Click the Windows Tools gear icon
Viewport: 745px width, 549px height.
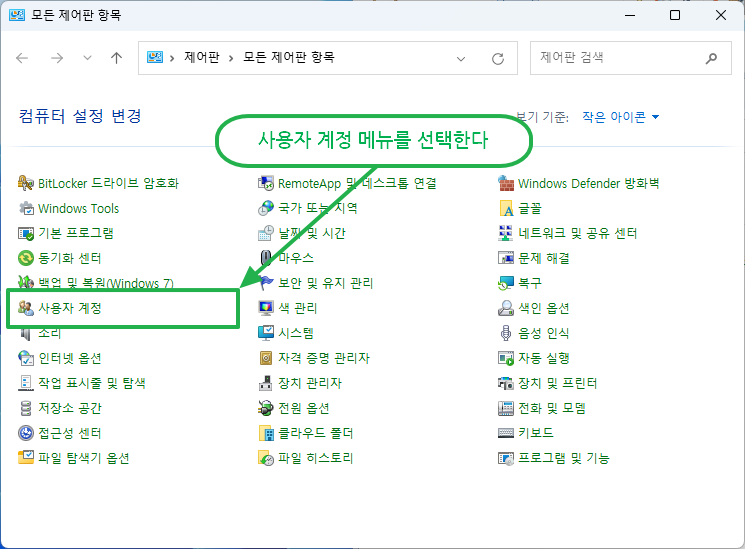(26, 208)
